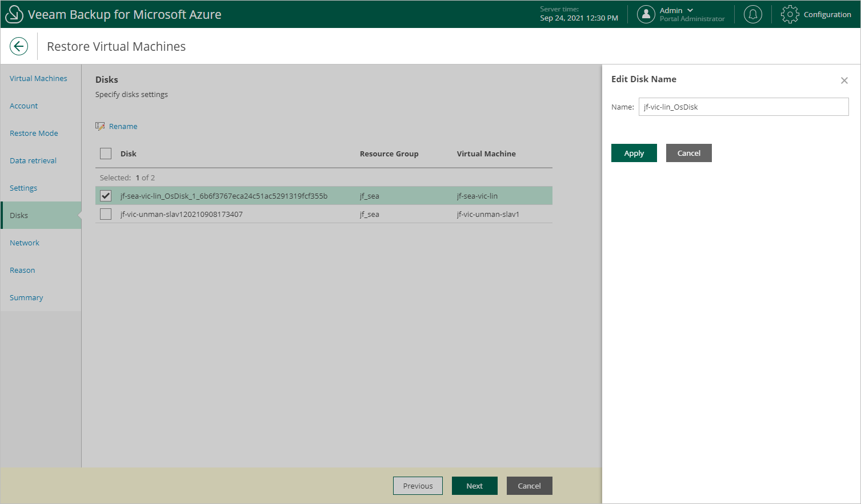Image resolution: width=861 pixels, height=504 pixels.
Task: Select the Disks step
Action: 41,215
